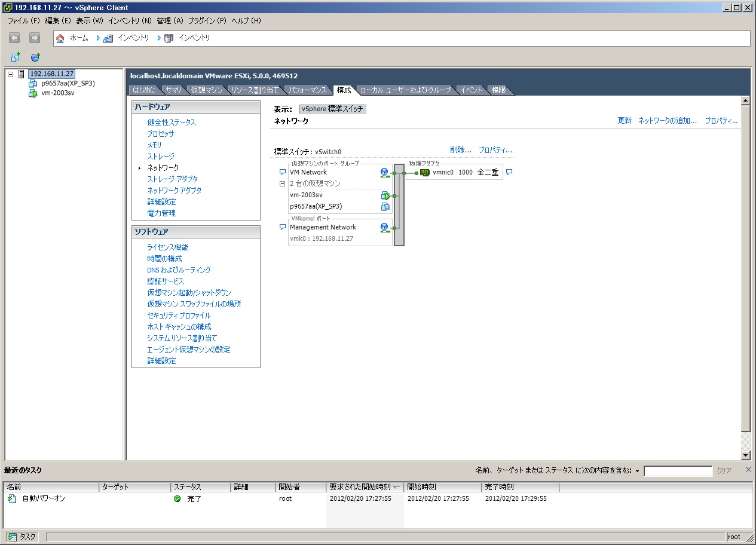Screen dimensions: 756x545
Task: Switch to the 仮想マシン tab
Action: [x=207, y=90]
